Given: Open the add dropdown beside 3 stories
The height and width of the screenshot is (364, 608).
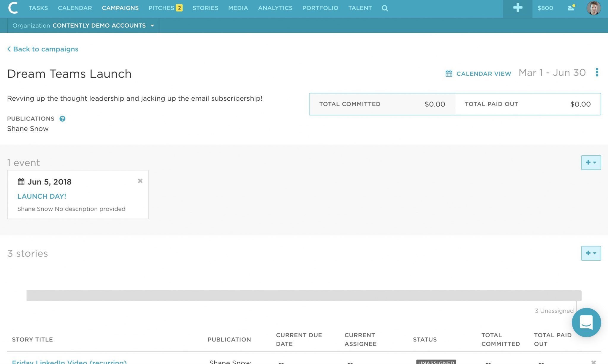Looking at the screenshot, I should (590, 253).
